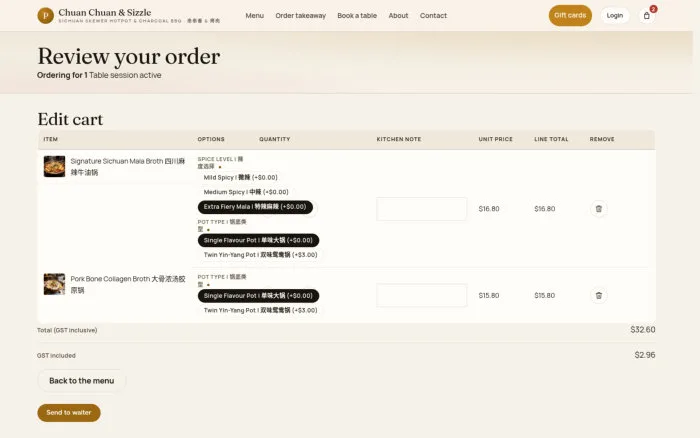Focus kitchen note field for Pork Bone Broth
700x438 pixels.
click(x=421, y=295)
